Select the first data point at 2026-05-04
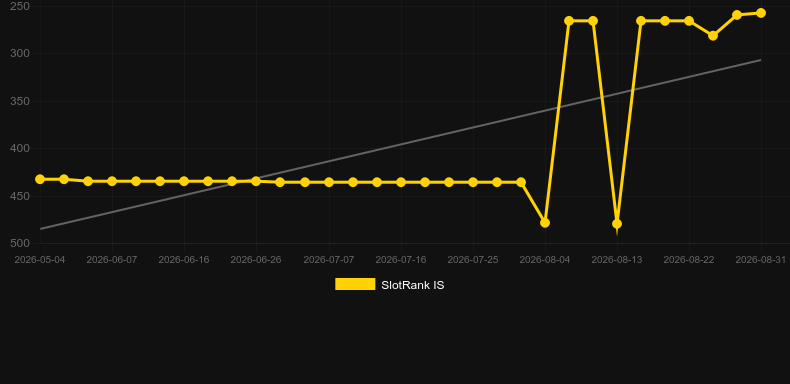The image size is (790, 384). 40,179
